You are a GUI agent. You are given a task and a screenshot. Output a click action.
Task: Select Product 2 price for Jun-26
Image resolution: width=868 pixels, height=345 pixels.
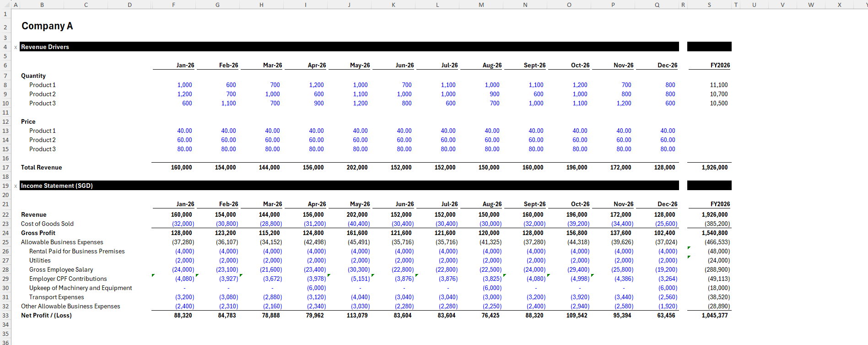pyautogui.click(x=404, y=140)
